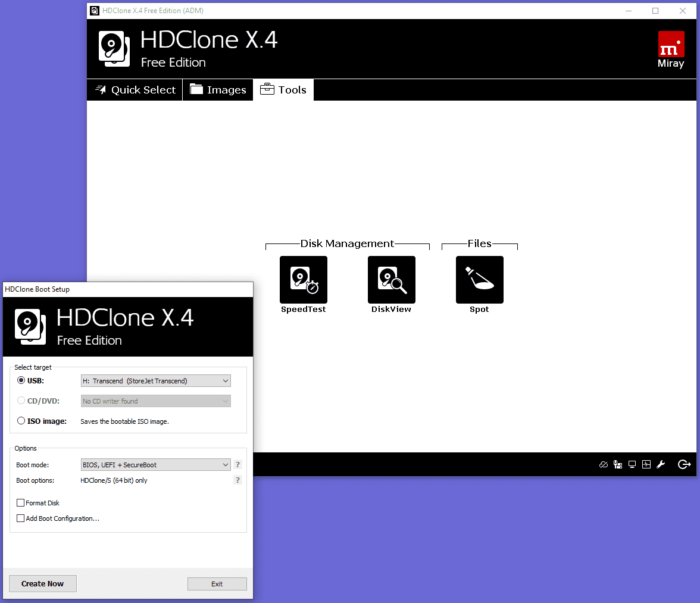
Task: Switch to the Quick Select tab
Action: click(135, 90)
